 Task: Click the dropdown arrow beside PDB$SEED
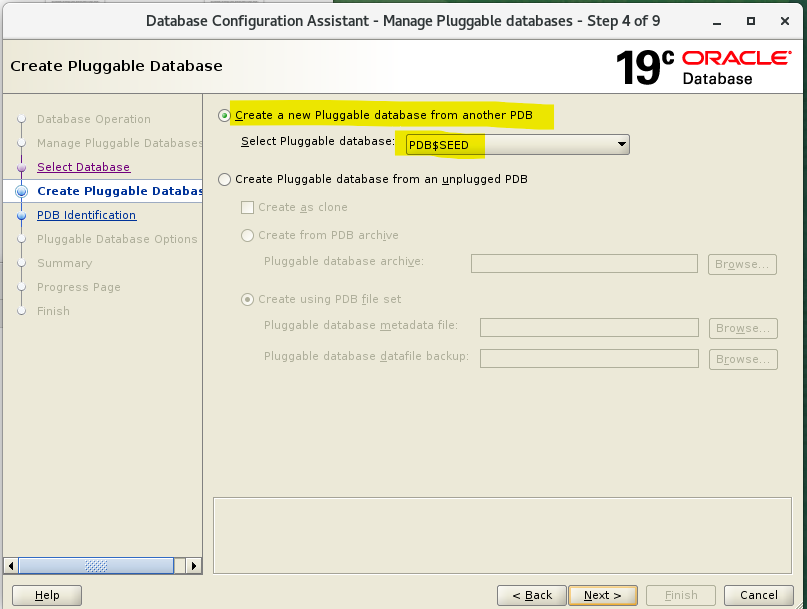[622, 144]
